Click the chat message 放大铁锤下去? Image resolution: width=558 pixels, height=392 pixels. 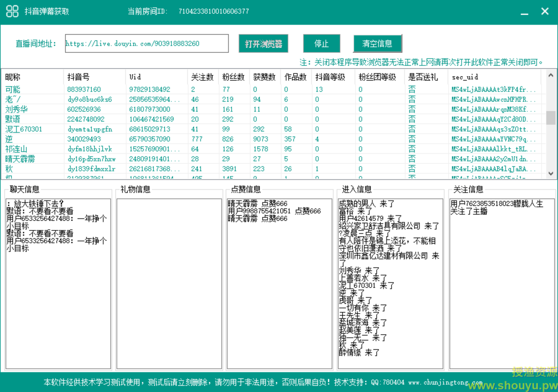(36, 203)
